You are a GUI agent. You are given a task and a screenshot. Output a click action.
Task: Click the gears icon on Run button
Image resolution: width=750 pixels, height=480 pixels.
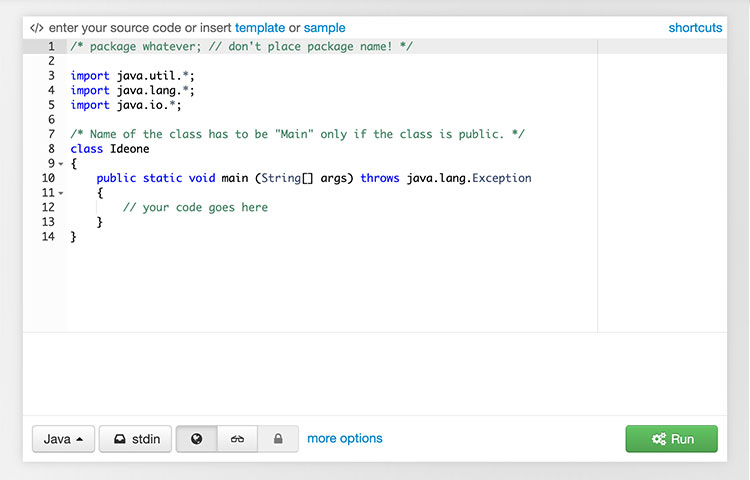[659, 439]
